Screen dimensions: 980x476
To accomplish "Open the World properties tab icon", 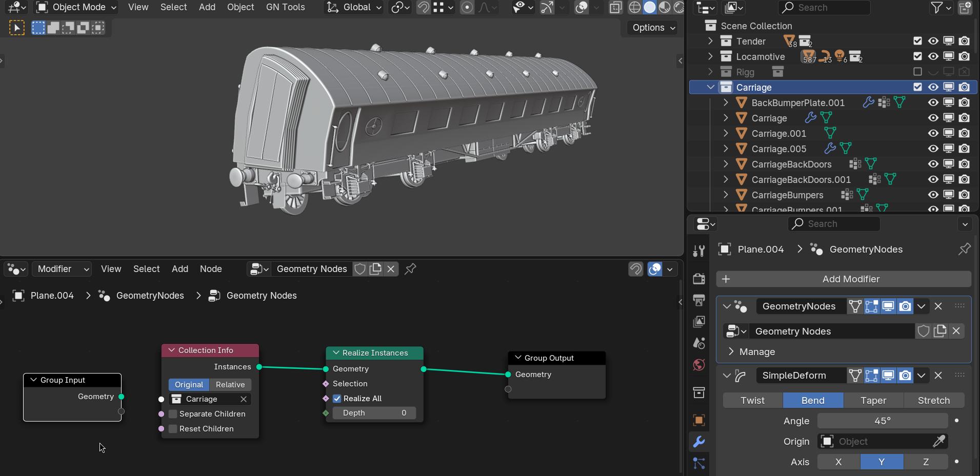I will pos(698,365).
